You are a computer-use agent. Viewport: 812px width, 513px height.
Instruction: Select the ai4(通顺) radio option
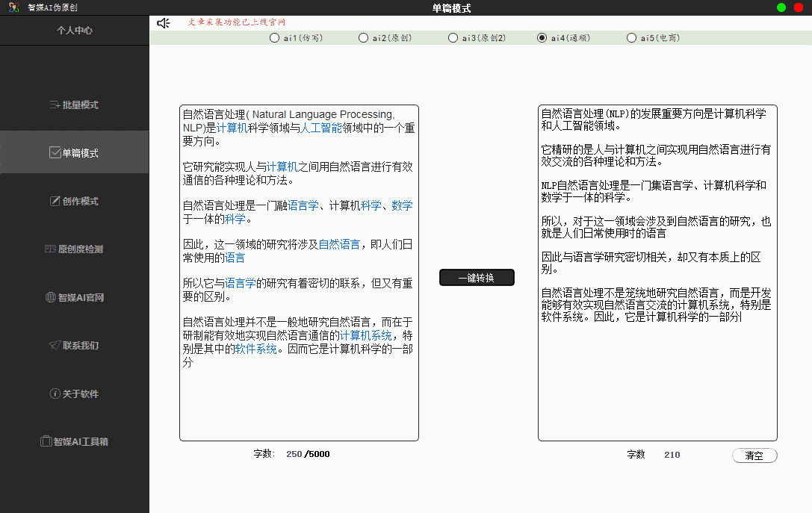542,38
